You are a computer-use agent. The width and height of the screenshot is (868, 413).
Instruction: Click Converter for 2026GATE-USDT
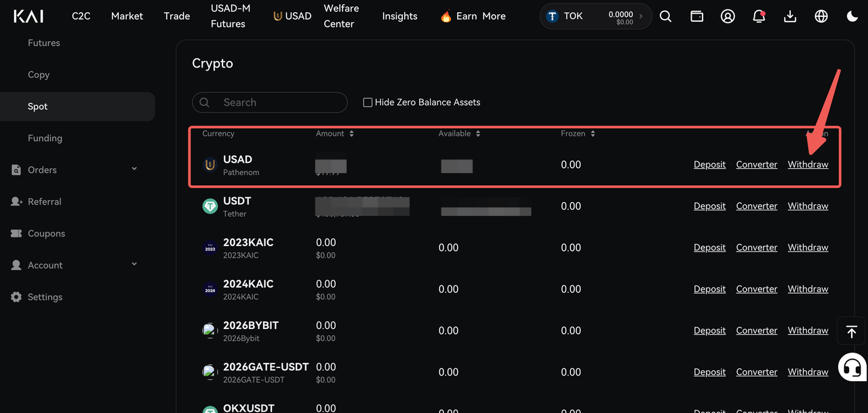[x=757, y=372]
